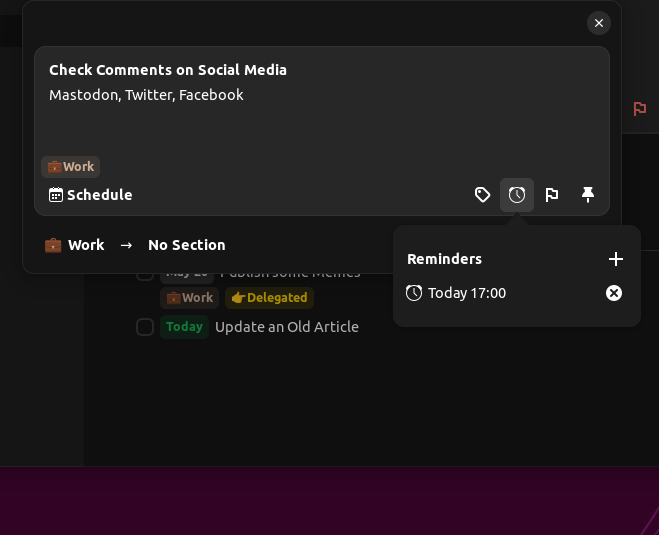Open the Update an Old Article task
The height and width of the screenshot is (535, 659).
[x=286, y=327]
